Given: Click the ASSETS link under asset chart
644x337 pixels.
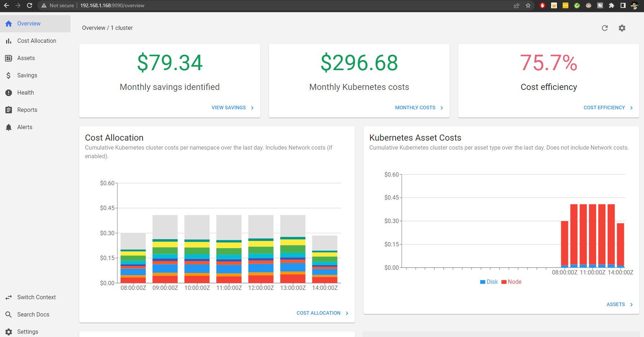Looking at the screenshot, I should pyautogui.click(x=616, y=304).
